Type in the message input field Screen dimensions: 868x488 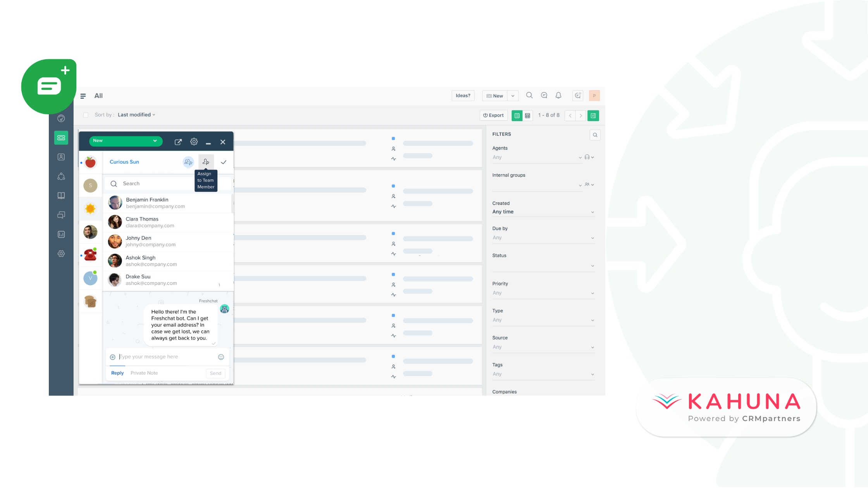click(167, 356)
